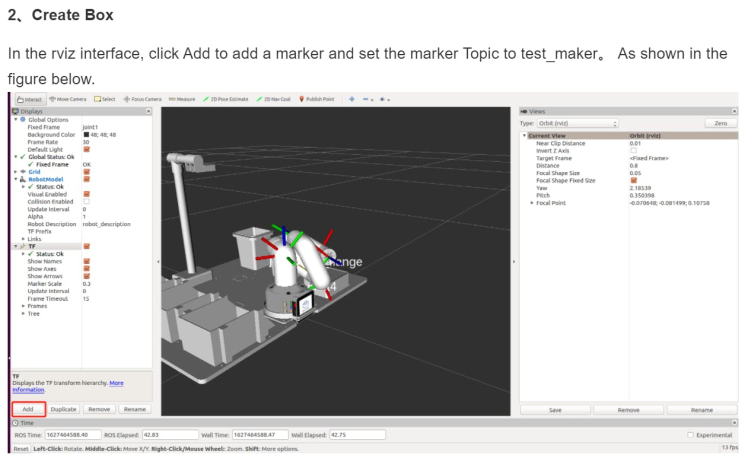The image size is (748, 458).
Task: Click the Focus Camera tool
Action: (x=142, y=99)
